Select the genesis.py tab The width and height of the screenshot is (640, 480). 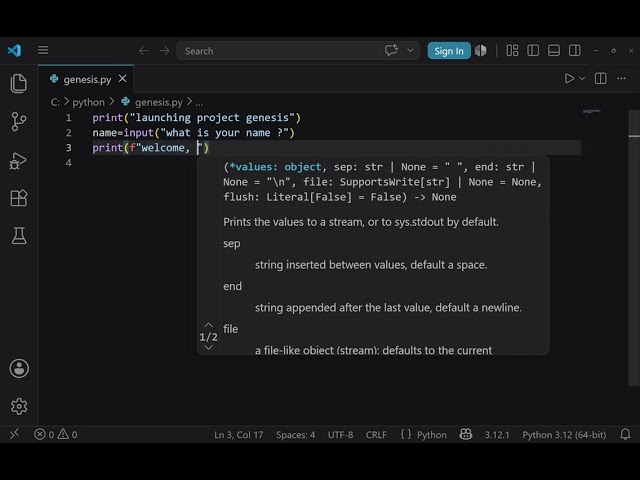(x=87, y=79)
